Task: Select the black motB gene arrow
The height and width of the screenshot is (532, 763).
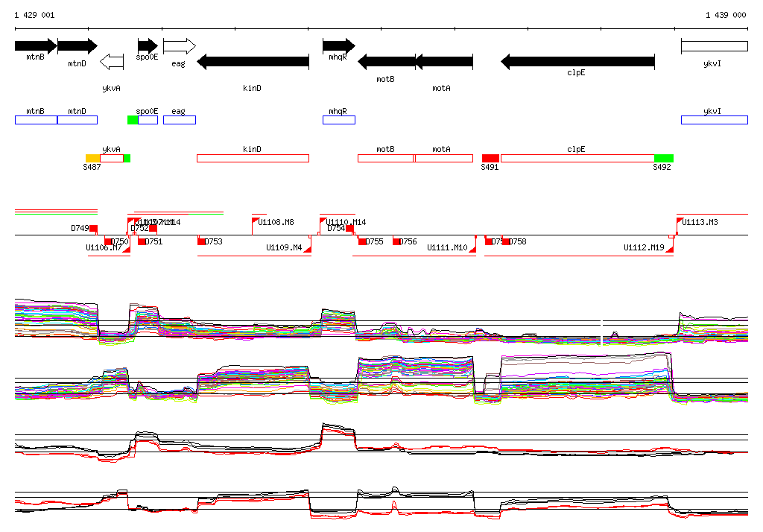Action: pos(387,62)
